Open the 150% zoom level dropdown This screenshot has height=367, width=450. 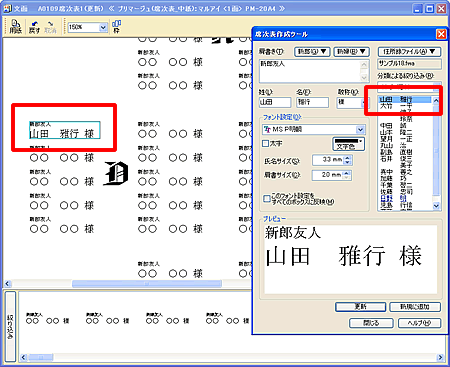coord(103,27)
